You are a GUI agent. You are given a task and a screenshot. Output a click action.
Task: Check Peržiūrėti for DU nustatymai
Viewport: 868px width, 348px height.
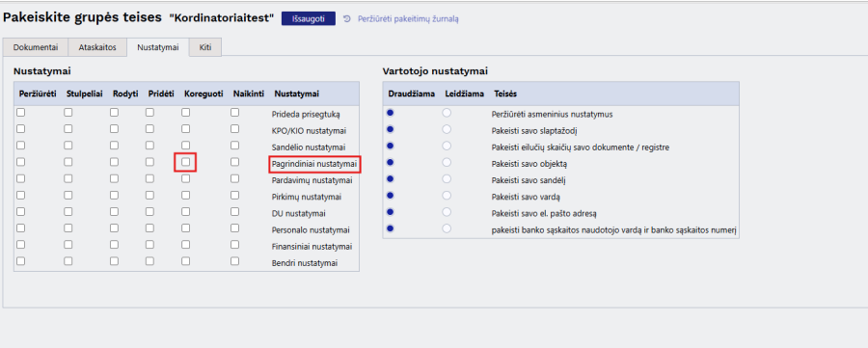pyautogui.click(x=20, y=211)
